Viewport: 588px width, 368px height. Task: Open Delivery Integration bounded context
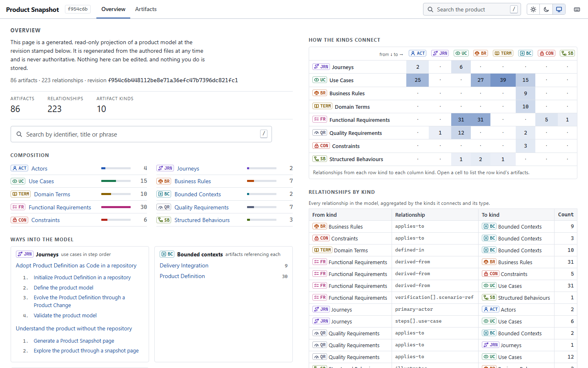[184, 265]
